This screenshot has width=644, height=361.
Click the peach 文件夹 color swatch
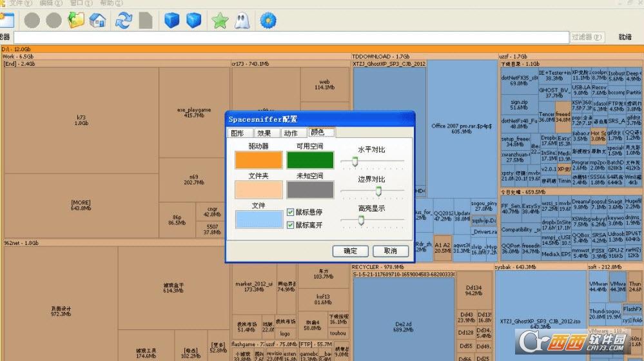[x=259, y=190]
